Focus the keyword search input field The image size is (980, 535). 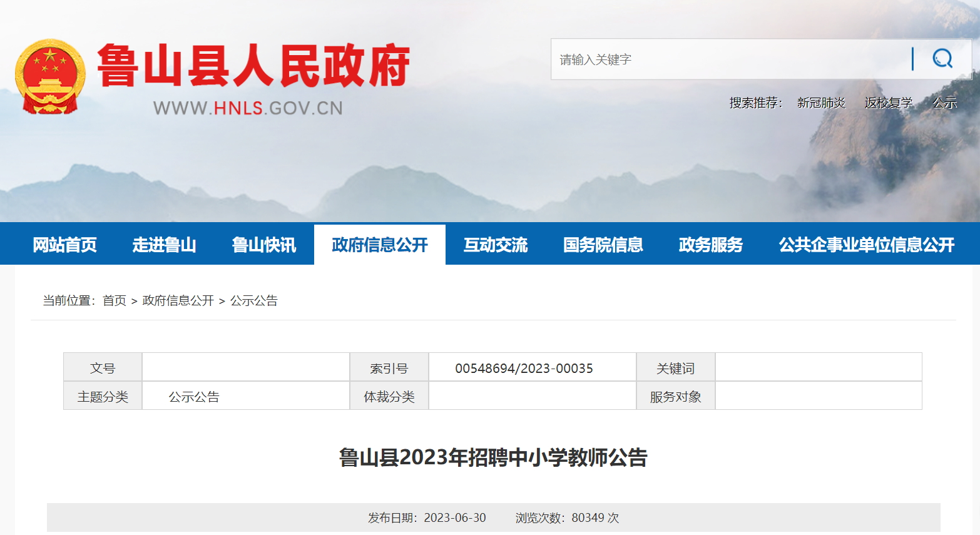(x=731, y=59)
